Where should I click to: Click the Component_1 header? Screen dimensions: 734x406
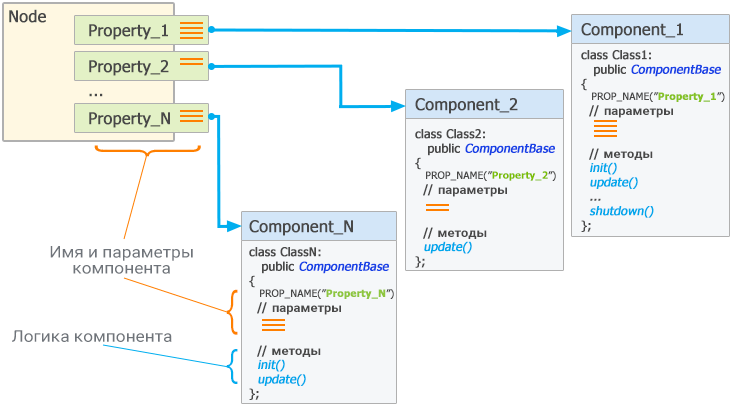[x=650, y=30]
